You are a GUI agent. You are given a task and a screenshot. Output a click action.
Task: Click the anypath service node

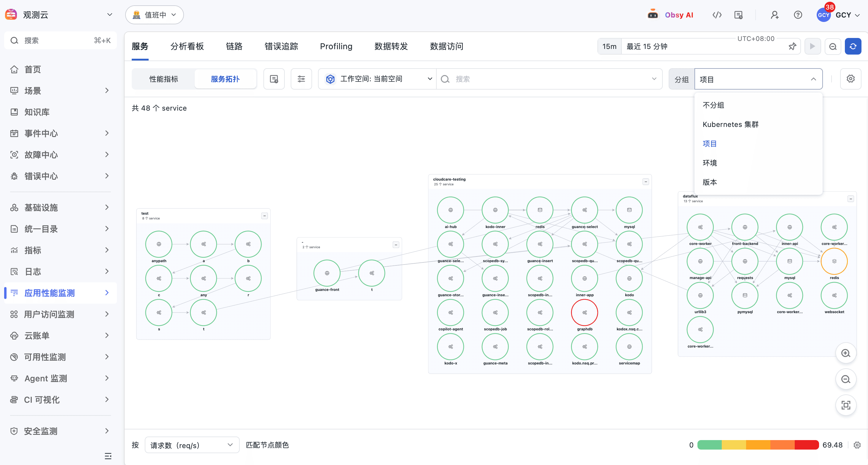point(159,244)
